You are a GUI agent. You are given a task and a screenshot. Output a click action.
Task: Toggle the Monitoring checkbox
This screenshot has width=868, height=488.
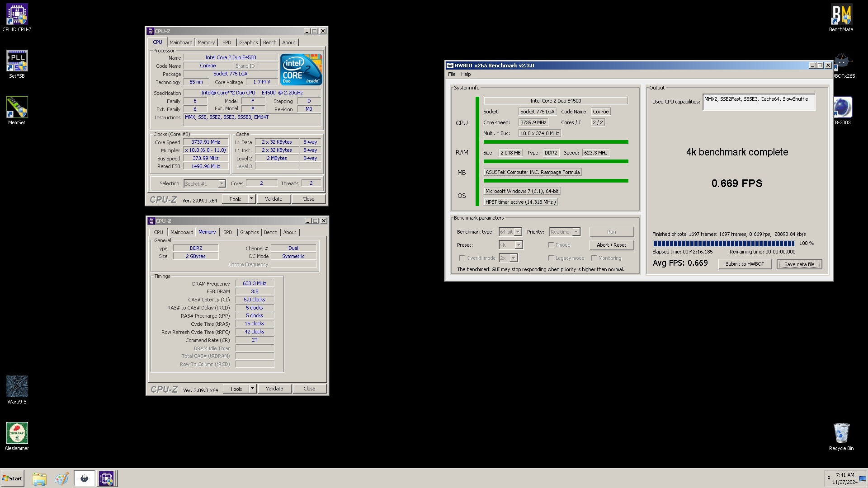click(594, 258)
